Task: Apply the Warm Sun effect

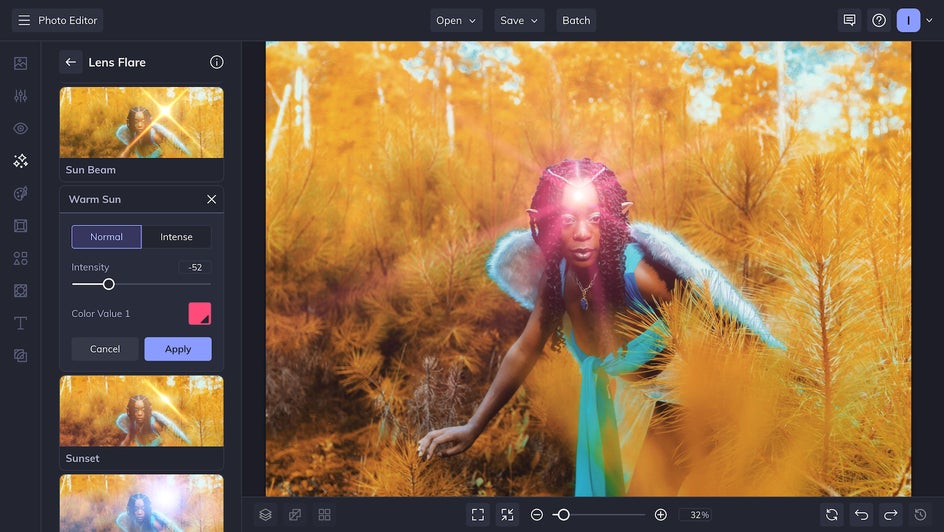Action: [178, 349]
